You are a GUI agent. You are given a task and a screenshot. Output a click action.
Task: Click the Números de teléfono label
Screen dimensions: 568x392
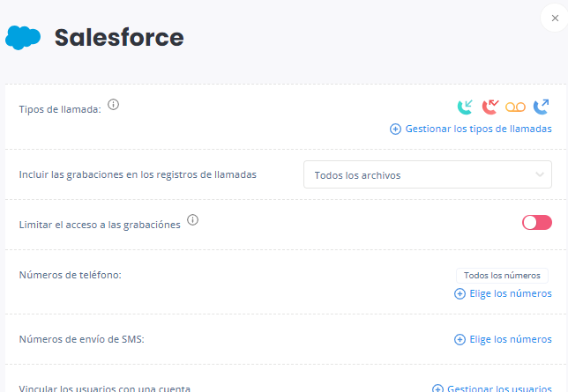coord(70,275)
